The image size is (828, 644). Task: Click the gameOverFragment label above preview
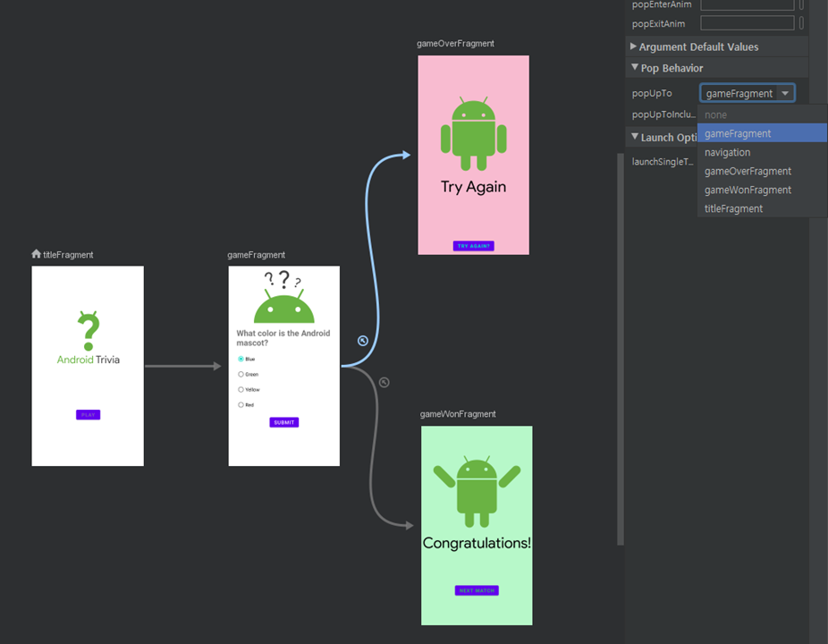tap(456, 43)
